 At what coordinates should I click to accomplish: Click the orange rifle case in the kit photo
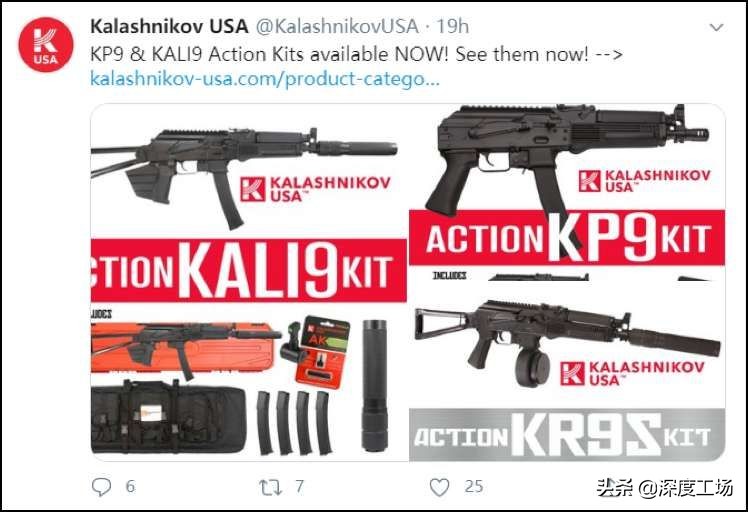coord(183,348)
